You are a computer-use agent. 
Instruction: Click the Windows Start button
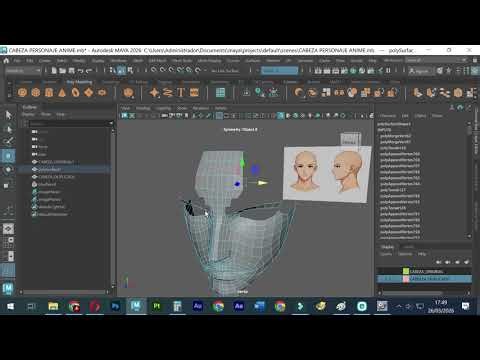pos(11,306)
